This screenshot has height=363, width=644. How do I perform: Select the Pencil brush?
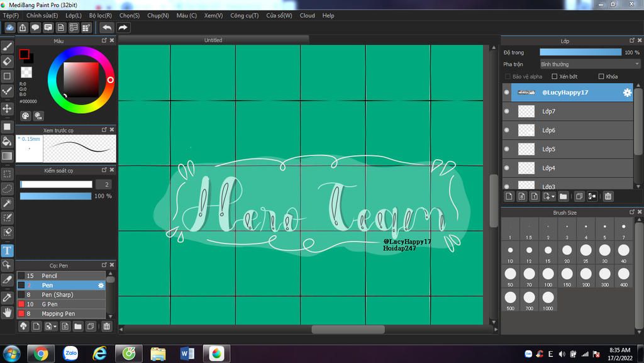[61, 276]
